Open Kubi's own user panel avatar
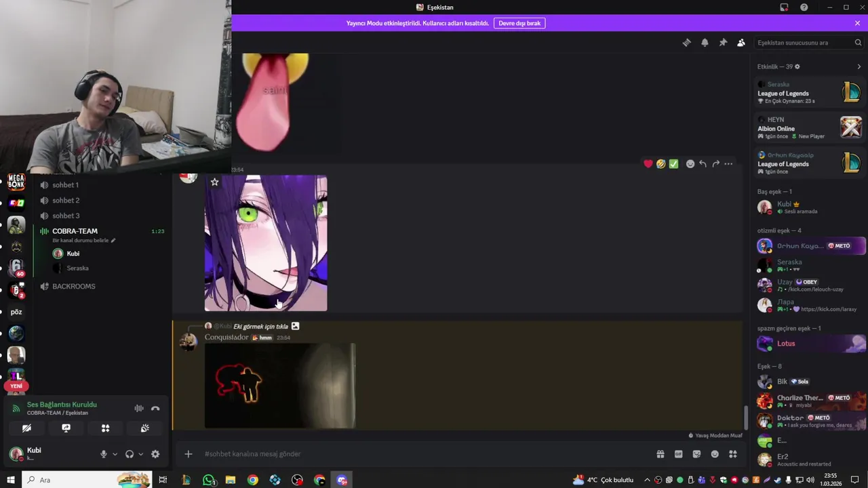Viewport: 868px width, 488px height. coord(16,453)
